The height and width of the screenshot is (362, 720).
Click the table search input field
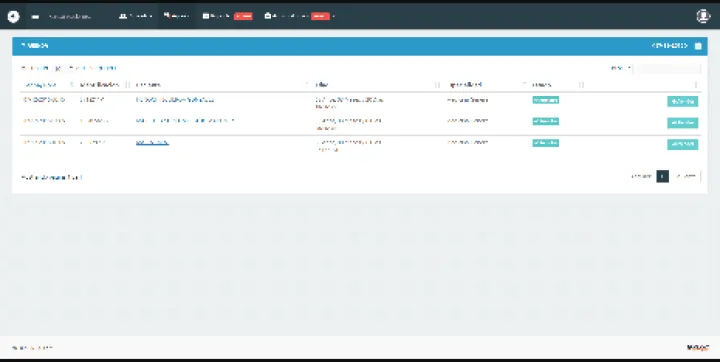tap(667, 68)
